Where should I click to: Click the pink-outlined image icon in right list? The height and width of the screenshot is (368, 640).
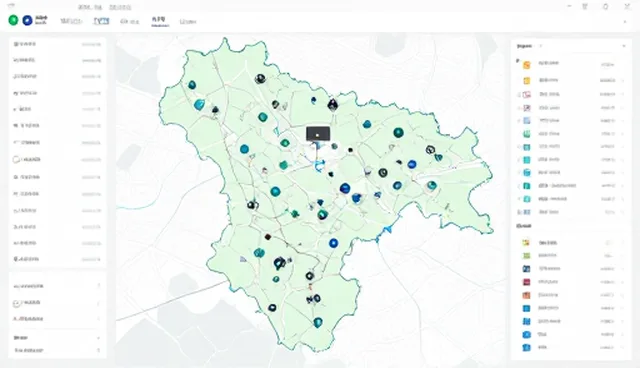coord(527,95)
